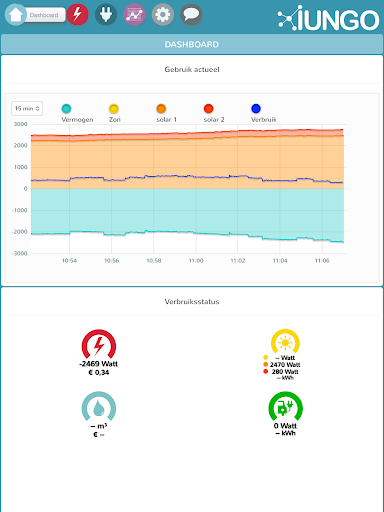Viewport: 384px width, 512px height.
Task: Click the -2469 Watt power reading
Action: tap(99, 364)
